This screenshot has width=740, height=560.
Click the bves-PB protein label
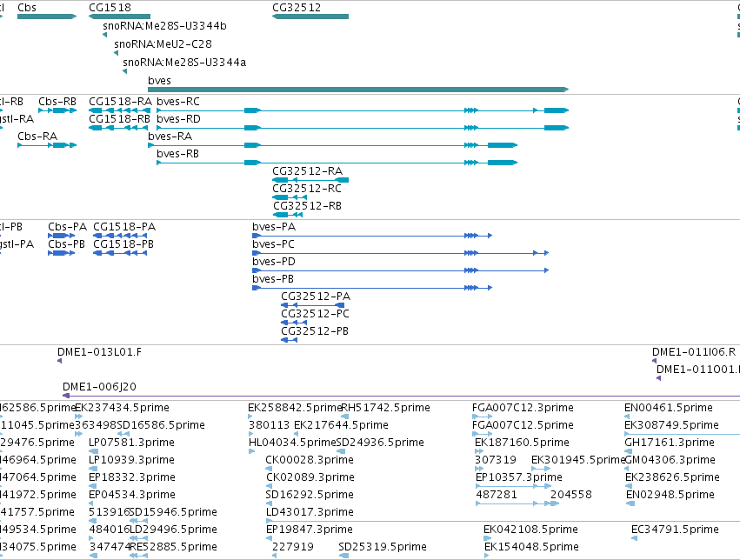click(273, 279)
